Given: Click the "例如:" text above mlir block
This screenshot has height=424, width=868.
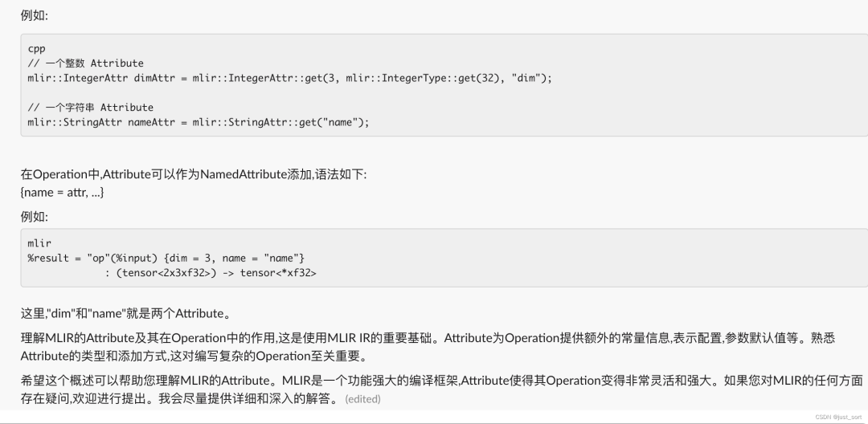Looking at the screenshot, I should [35, 217].
